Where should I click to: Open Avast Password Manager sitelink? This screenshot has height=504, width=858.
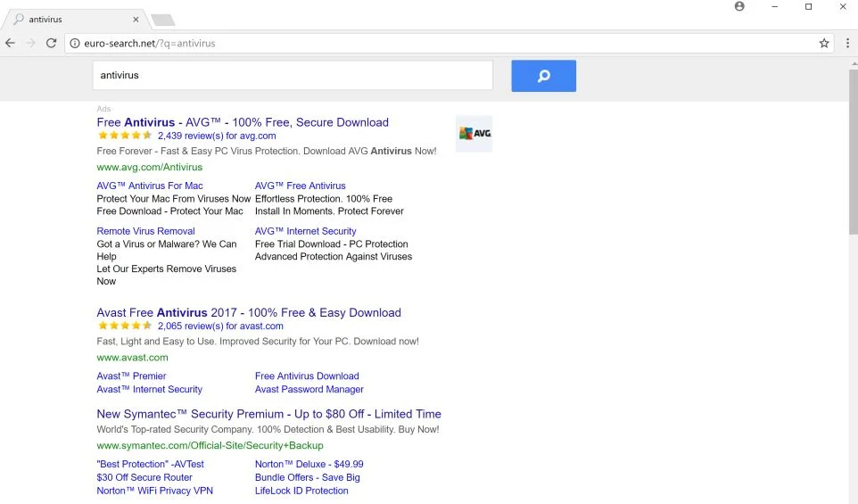click(x=309, y=389)
